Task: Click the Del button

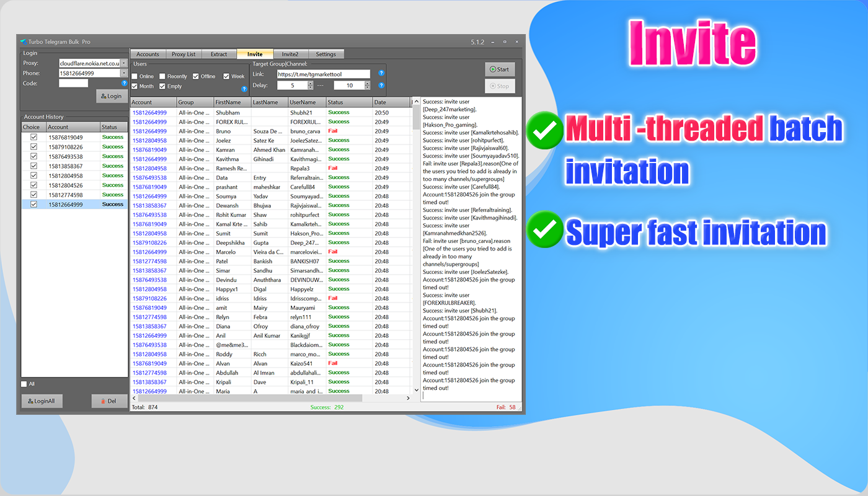Action: click(x=109, y=401)
